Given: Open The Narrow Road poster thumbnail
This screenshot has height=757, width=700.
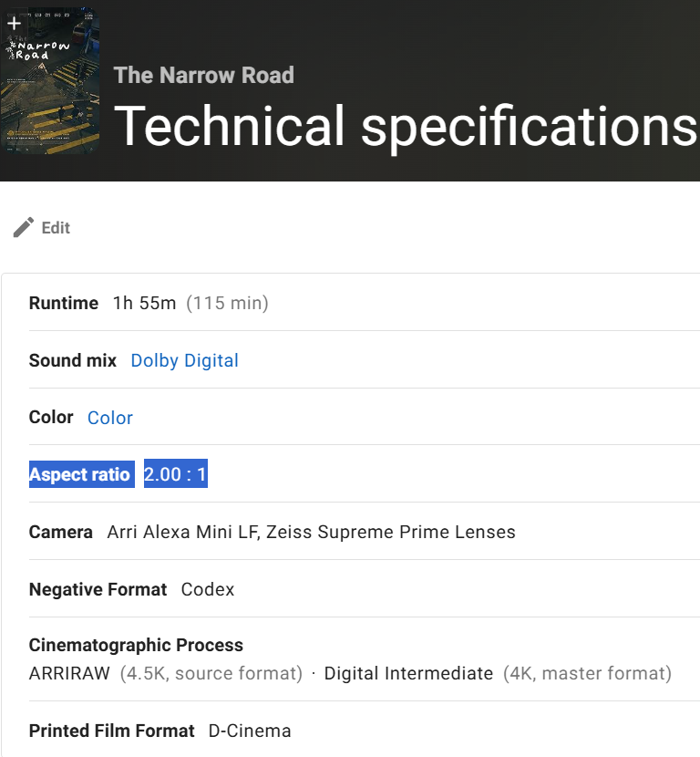Looking at the screenshot, I should [50, 80].
